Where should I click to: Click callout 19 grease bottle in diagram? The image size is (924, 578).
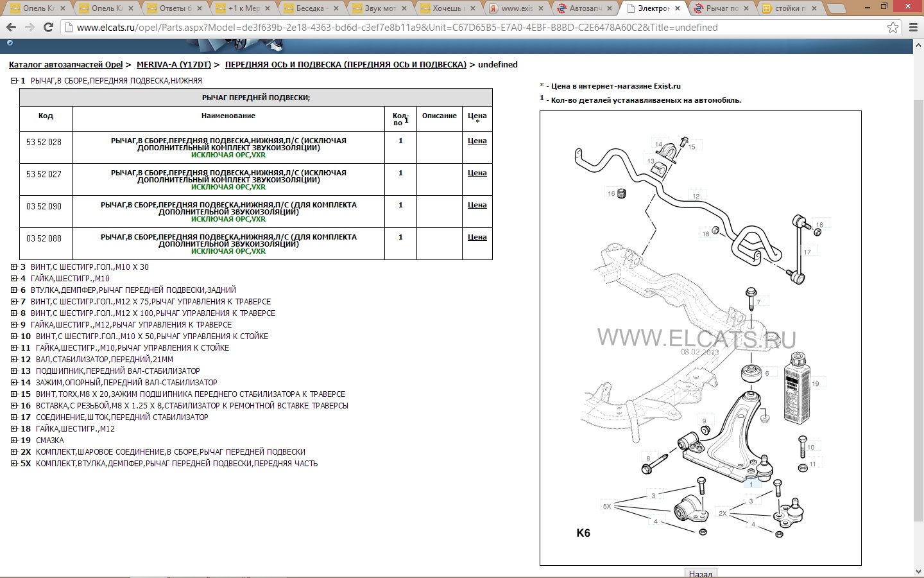815,383
